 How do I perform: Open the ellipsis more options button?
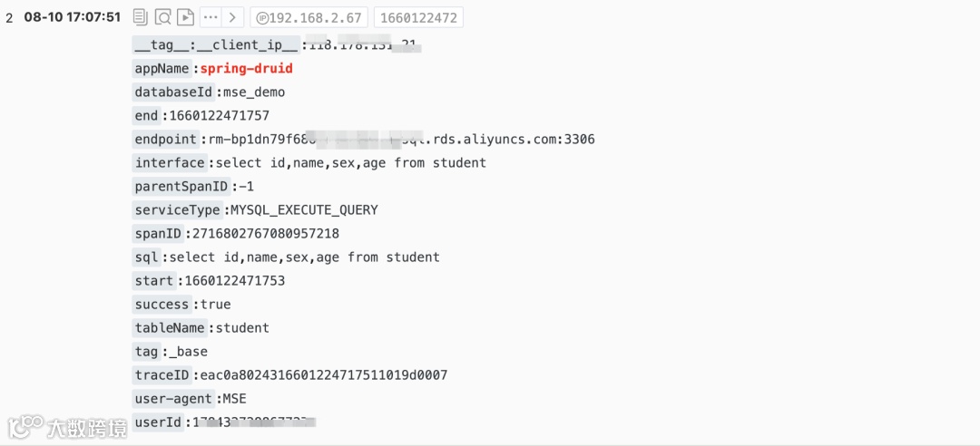click(211, 17)
